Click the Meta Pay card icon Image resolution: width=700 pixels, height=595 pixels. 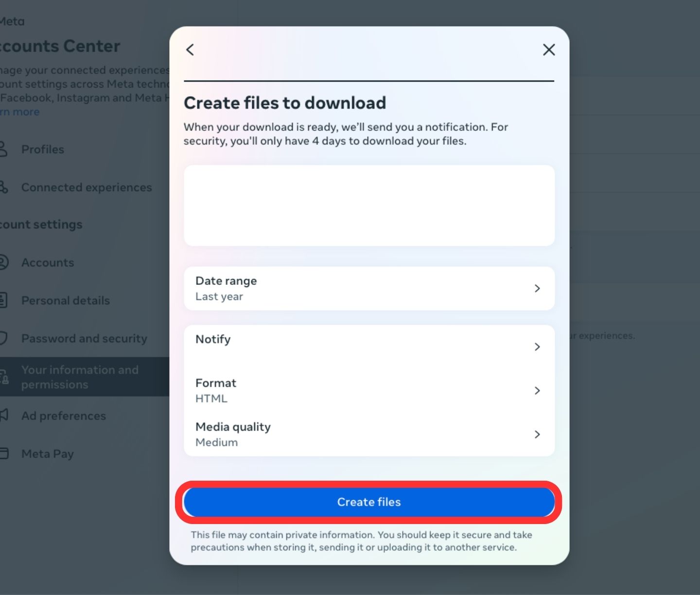tap(4, 454)
